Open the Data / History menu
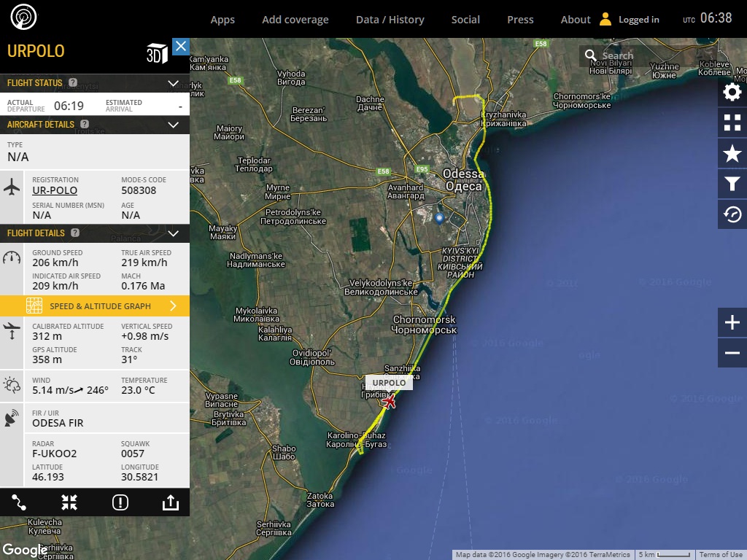 click(x=390, y=20)
